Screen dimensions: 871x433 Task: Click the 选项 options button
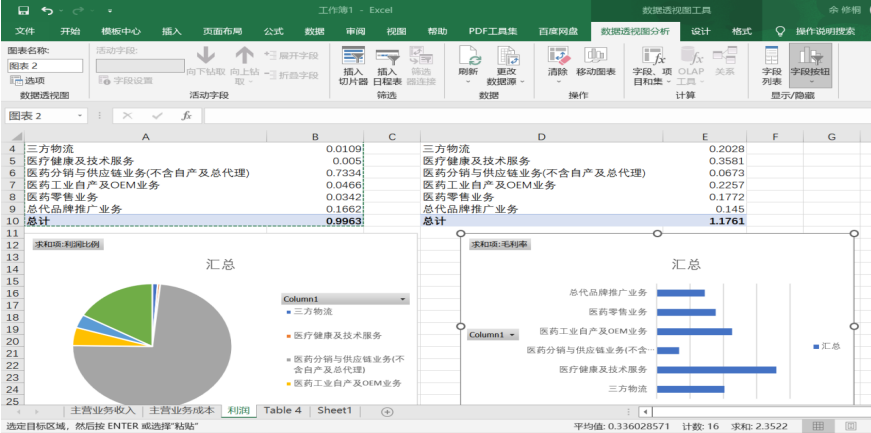(x=28, y=80)
